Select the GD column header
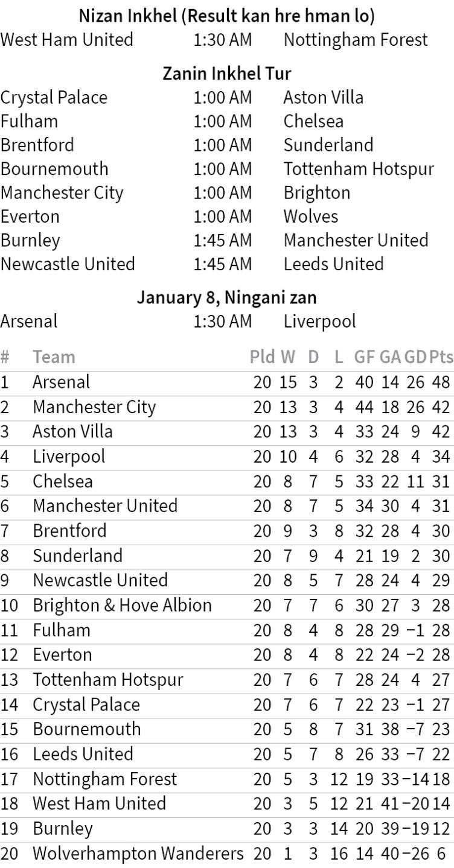 coord(415,357)
